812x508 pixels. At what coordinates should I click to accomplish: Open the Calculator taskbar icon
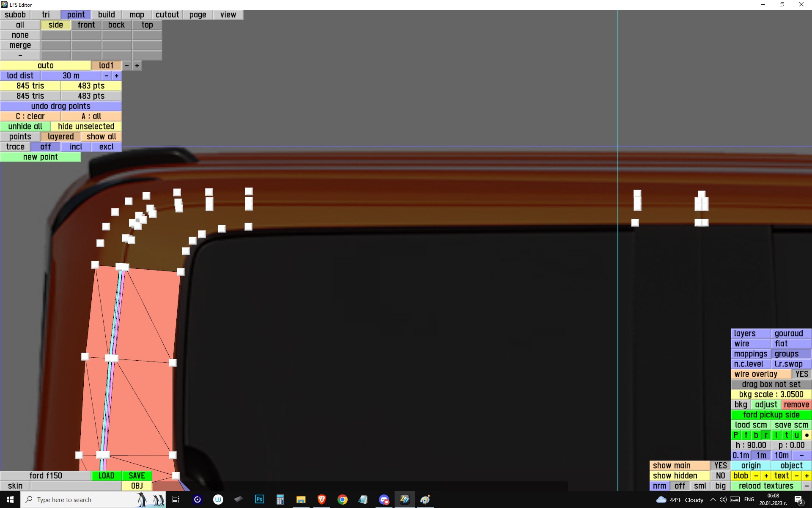pos(280,500)
